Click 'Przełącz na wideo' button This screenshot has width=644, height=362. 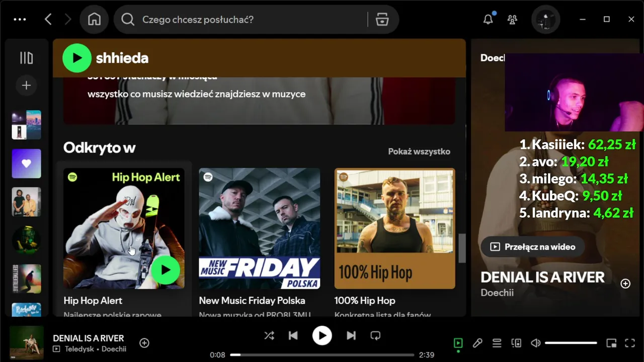tap(533, 247)
